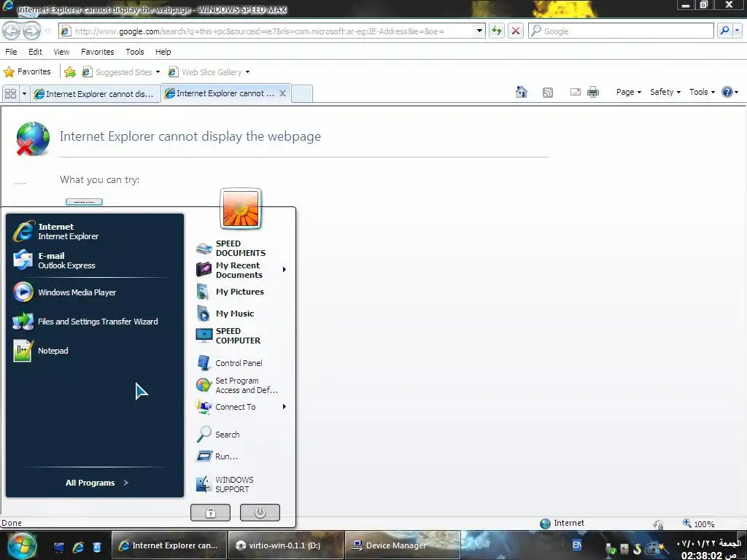Click the Internet zone status entry
This screenshot has height=560, width=747.
562,524
